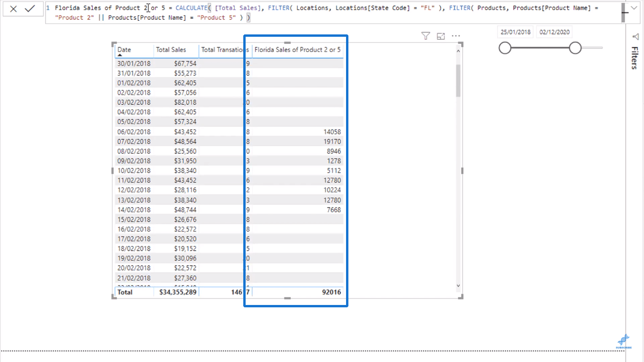644x362 pixels.
Task: Select the date cell 21/02/2018
Action: pos(134,278)
